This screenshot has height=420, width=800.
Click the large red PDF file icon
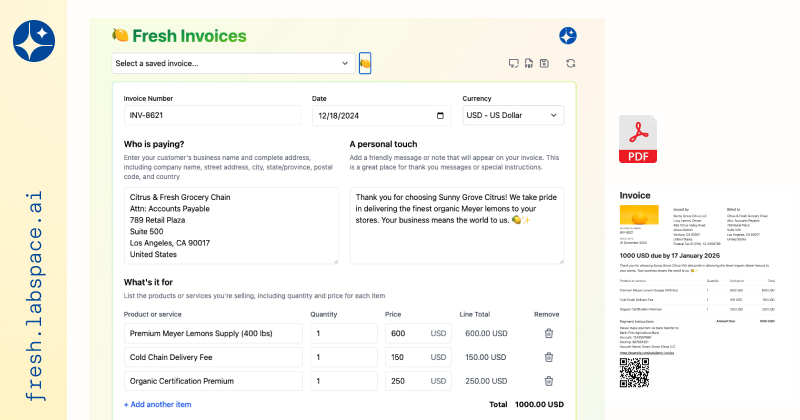[638, 139]
